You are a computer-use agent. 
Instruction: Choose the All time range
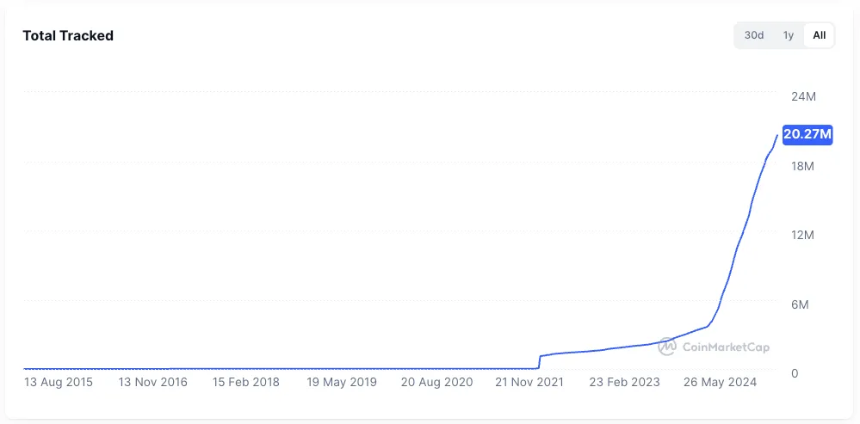[x=819, y=36]
